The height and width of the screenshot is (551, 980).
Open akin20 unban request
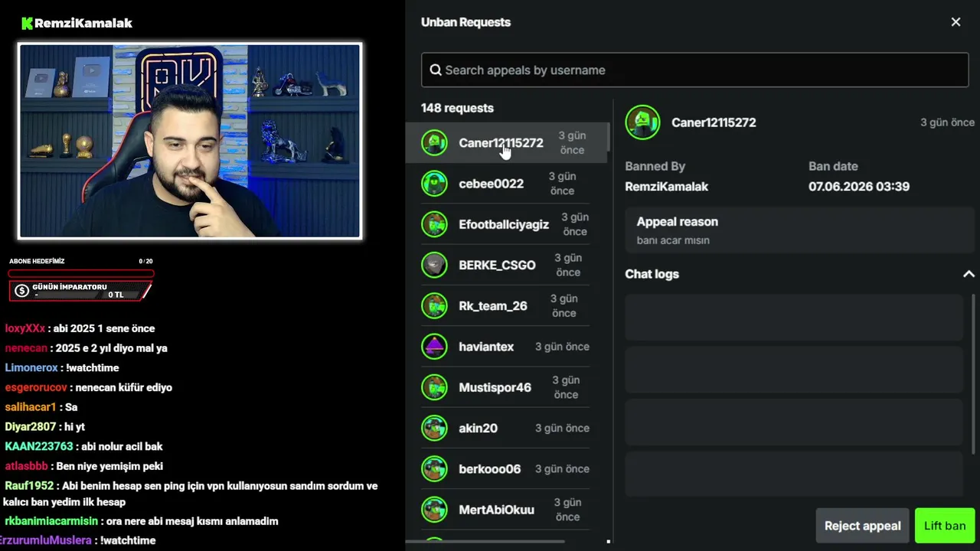tap(505, 429)
